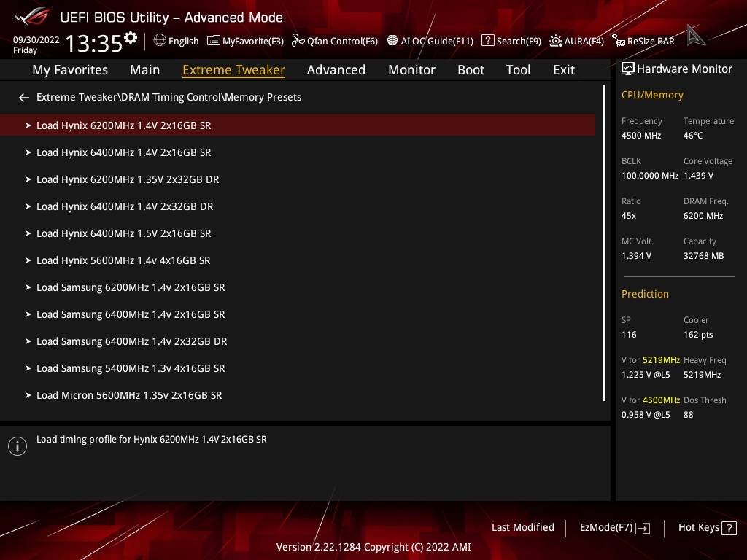
Task: Expand arrow for Hynix 6400MHz 1.4V 2x32GB
Action: [x=28, y=206]
